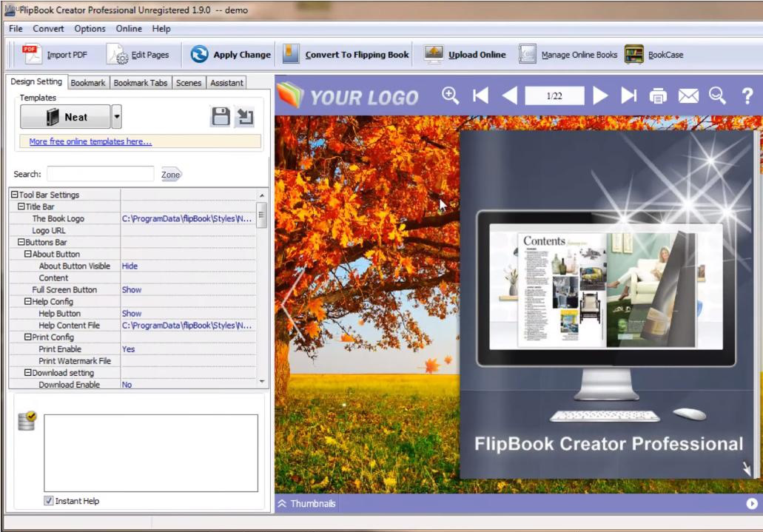Collapse the Tool Bar Settings tree node
The image size is (763, 532).
(14, 195)
